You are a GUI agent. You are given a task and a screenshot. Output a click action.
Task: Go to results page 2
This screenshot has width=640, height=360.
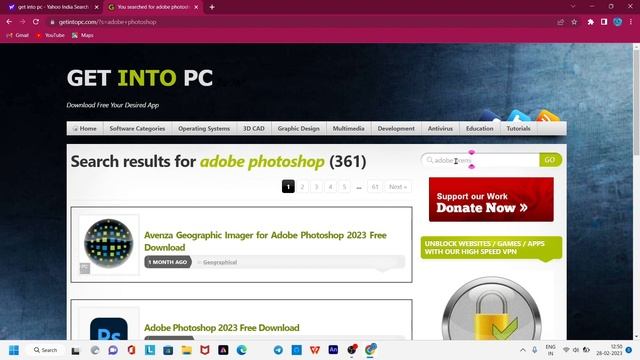302,187
